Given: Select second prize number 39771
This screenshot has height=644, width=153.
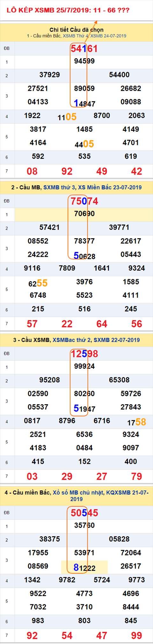Looking at the screenshot, I should 119,227.
